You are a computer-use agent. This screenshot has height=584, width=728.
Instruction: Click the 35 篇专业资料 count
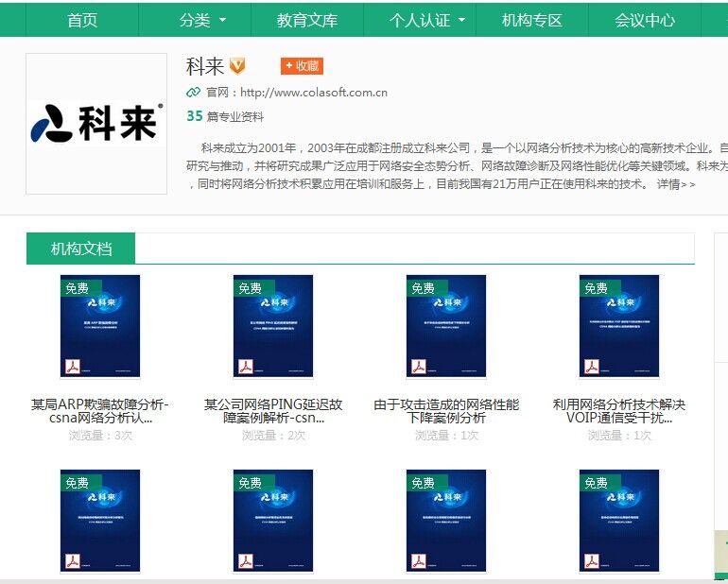click(x=225, y=116)
